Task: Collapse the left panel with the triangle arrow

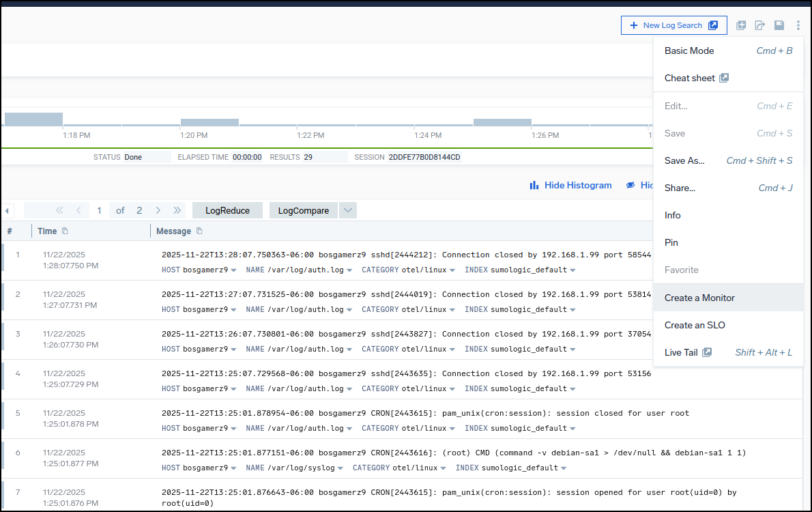Action: 8,210
